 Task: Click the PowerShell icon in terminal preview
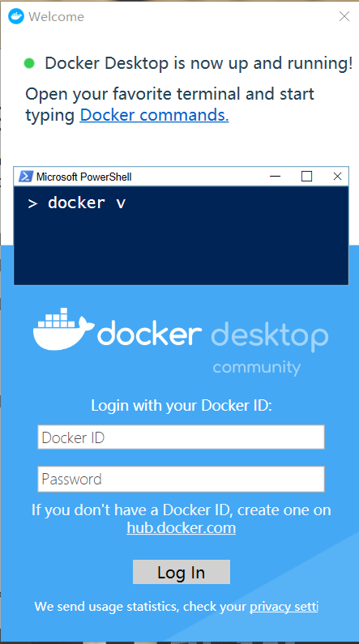click(x=25, y=177)
